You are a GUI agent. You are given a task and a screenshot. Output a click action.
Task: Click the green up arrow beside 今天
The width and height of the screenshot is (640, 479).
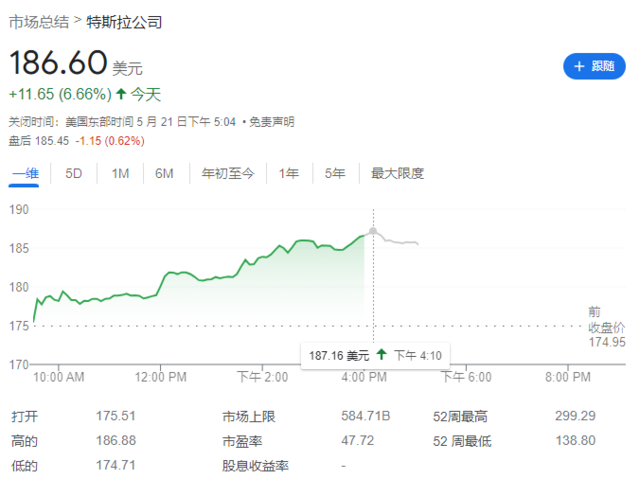(121, 94)
